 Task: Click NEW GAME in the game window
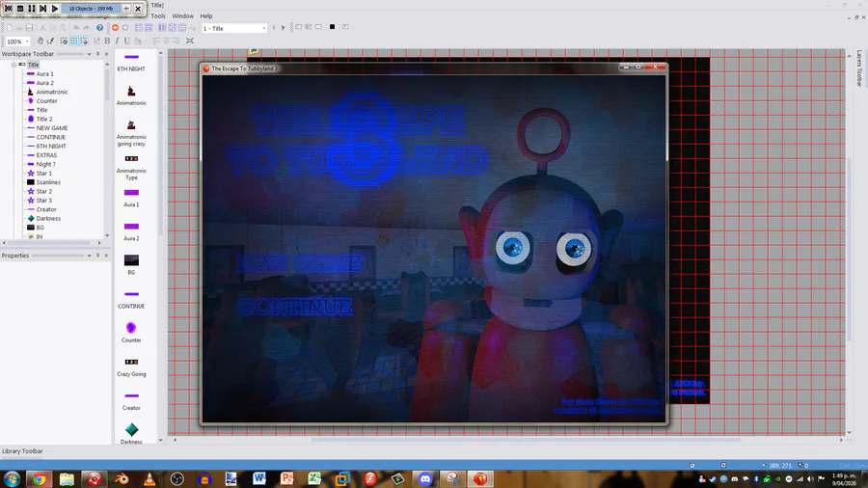301,264
